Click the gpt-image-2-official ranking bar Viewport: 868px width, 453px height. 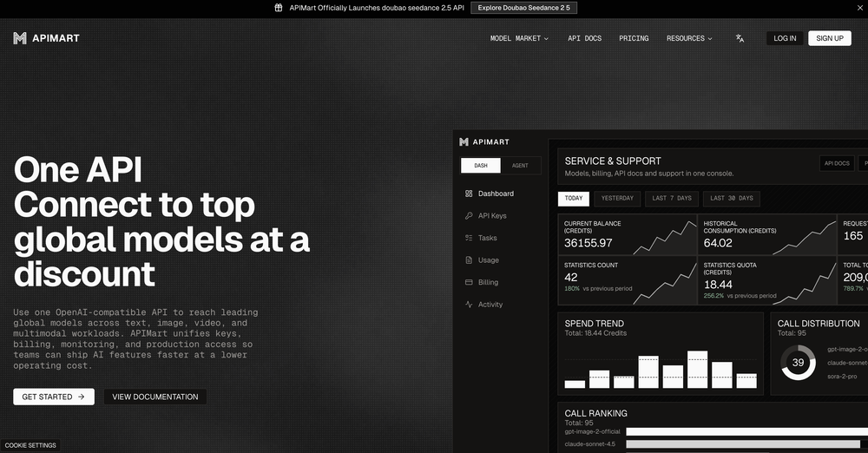746,431
